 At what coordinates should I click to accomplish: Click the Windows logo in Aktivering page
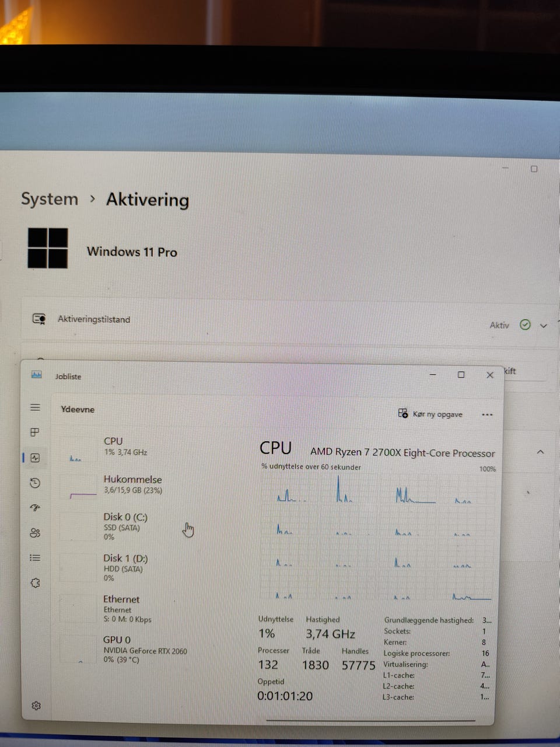[48, 248]
